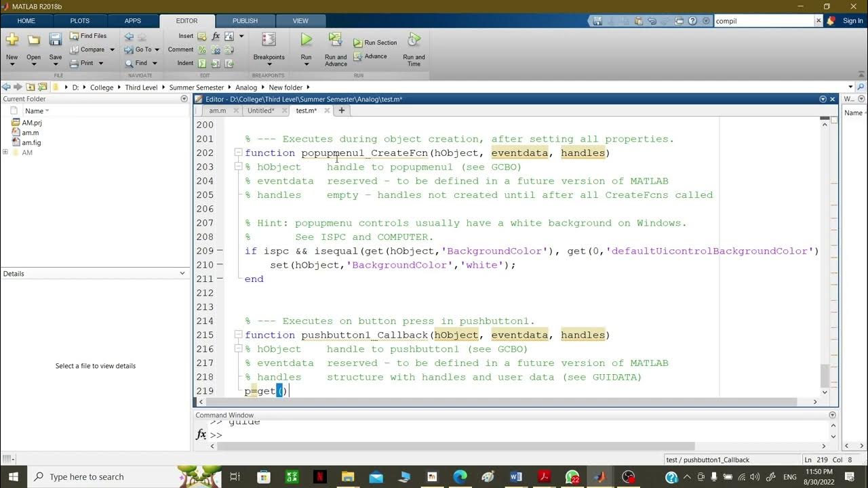Collapse the Details panel

pos(182,273)
